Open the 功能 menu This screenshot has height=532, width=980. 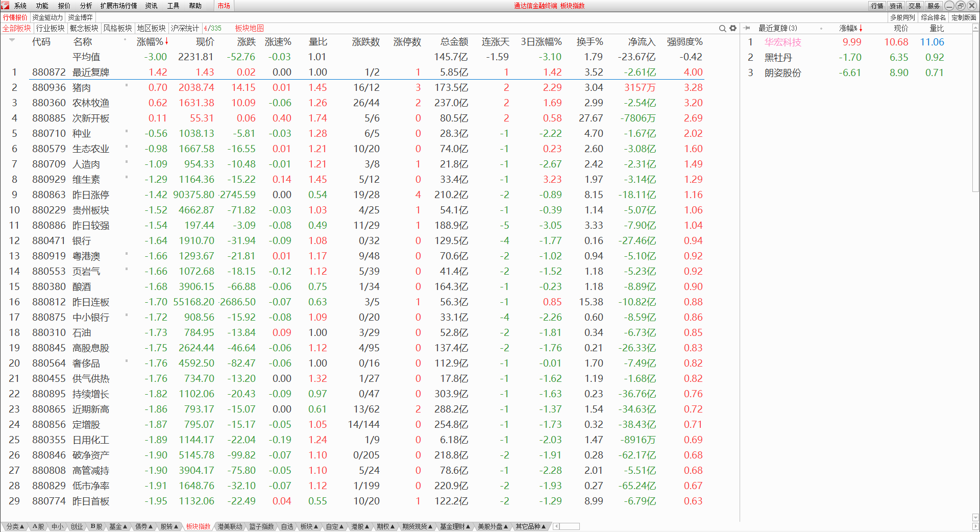click(42, 6)
